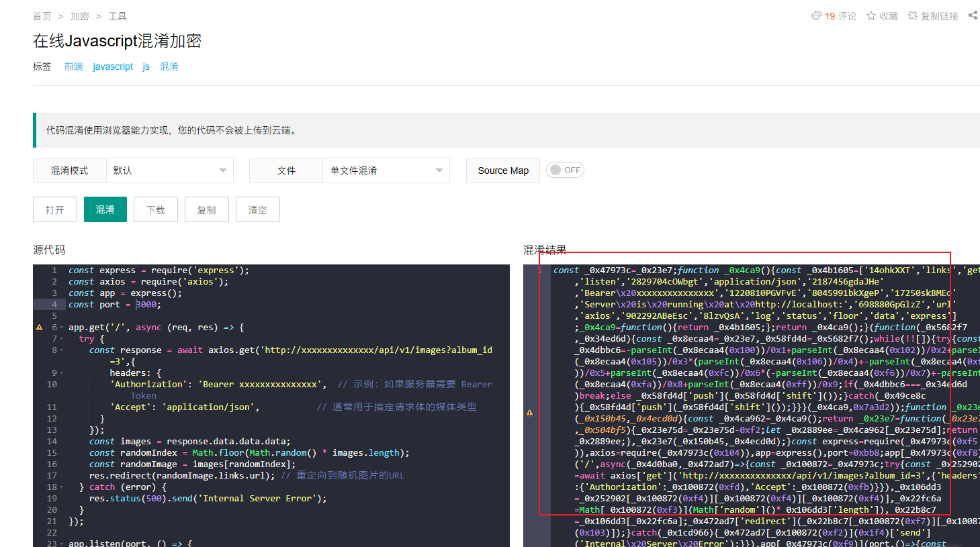This screenshot has width=980, height=547.
Task: Place cursor on 'const port = 3000;' line
Action: (x=115, y=305)
